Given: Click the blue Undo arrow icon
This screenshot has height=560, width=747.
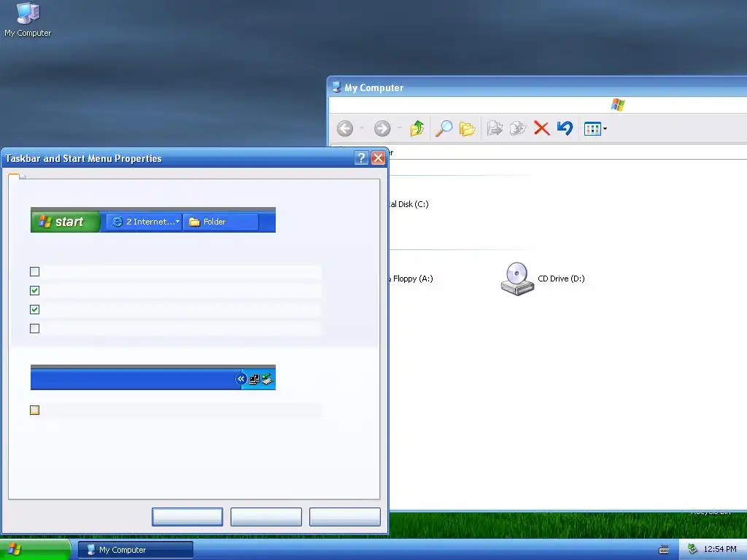Looking at the screenshot, I should coord(565,128).
